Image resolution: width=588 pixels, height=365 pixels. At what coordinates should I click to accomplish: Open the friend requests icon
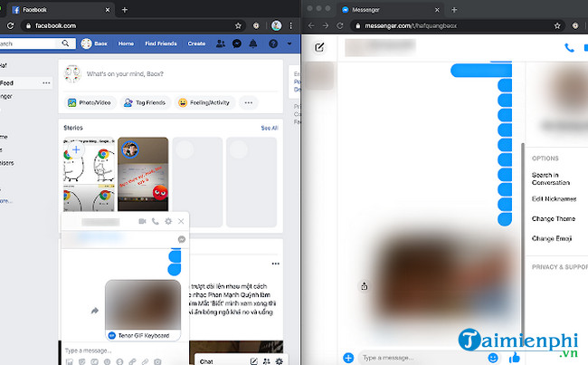pos(220,43)
